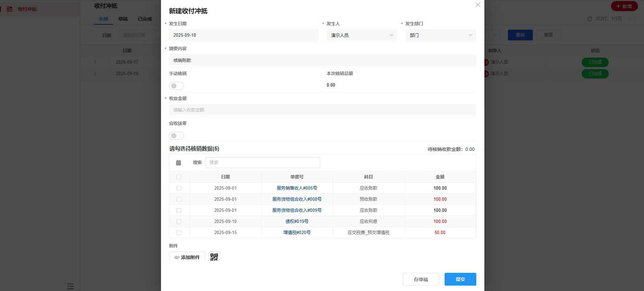This screenshot has width=644, height=291.
Task: Check the row for 增值税#020号
Action: tap(179, 233)
